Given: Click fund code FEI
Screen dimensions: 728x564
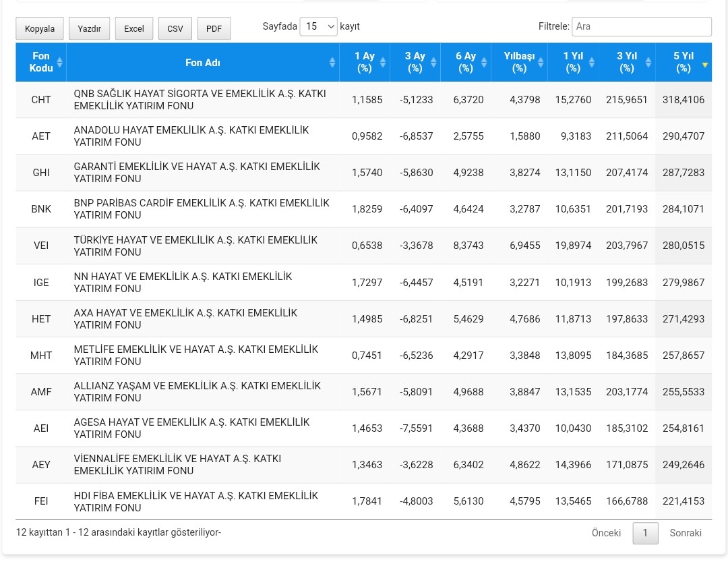Looking at the screenshot, I should (x=41, y=501).
